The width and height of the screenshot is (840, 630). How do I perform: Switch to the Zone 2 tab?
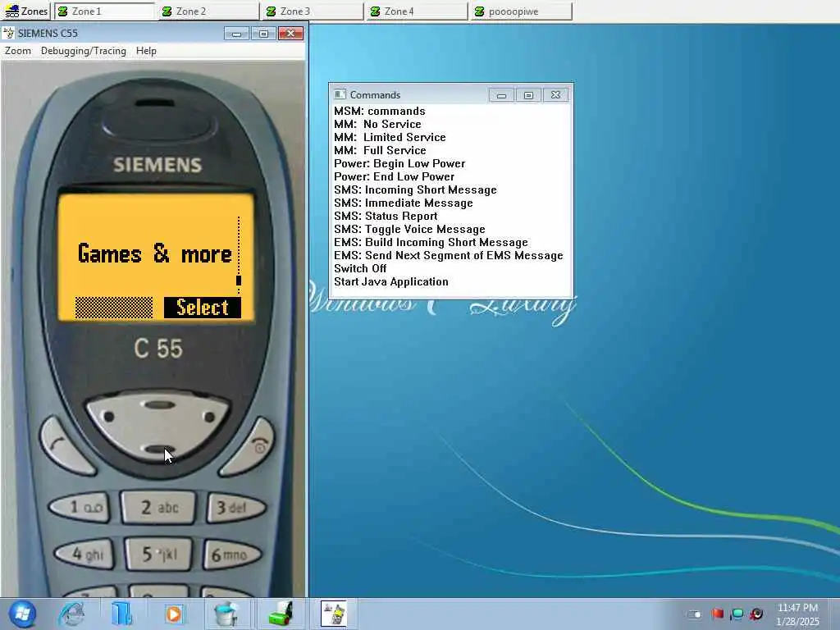tap(208, 11)
